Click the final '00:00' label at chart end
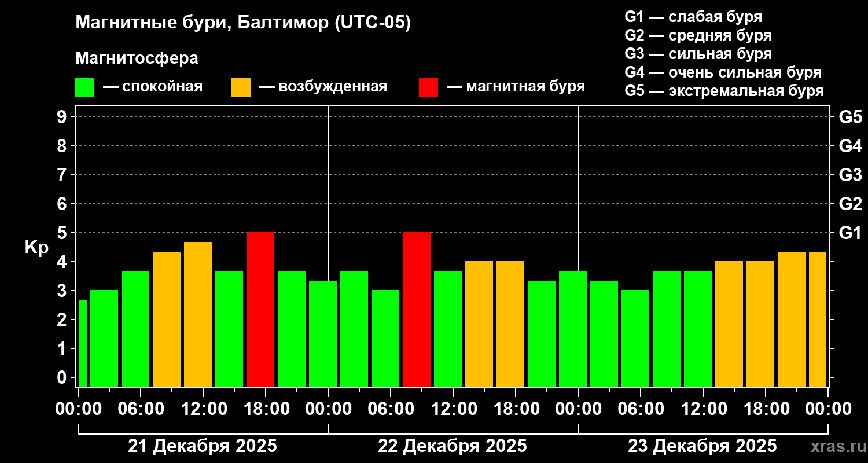The height and width of the screenshot is (463, 868). [x=828, y=409]
